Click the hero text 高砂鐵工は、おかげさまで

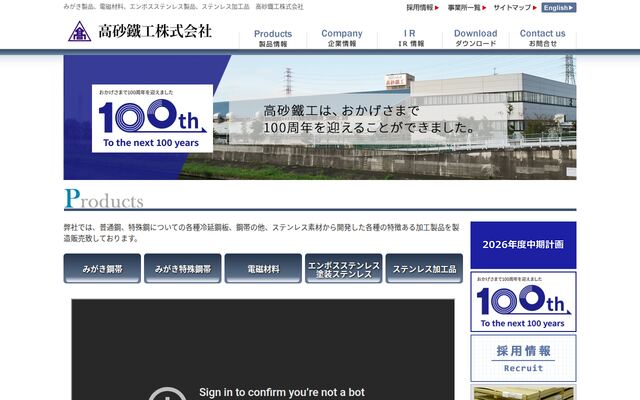point(341,111)
